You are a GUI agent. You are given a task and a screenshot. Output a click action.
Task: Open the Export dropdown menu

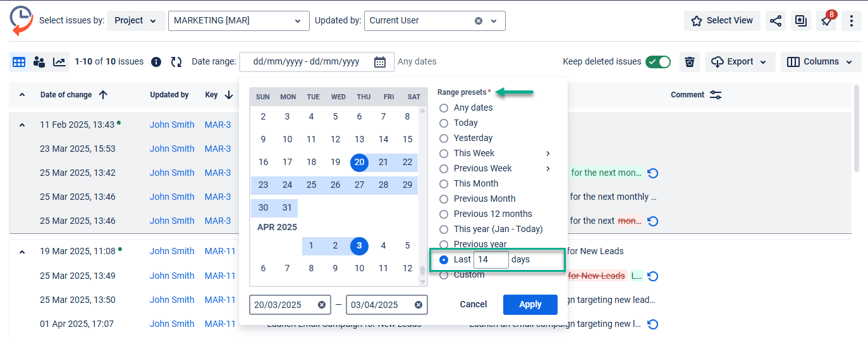(x=740, y=62)
